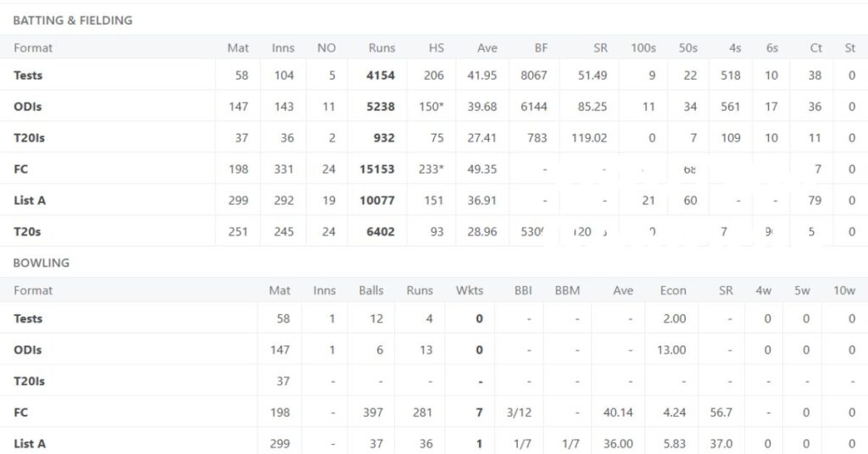Click List A in batting table
Image resolution: width=868 pixels, height=454 pixels.
(x=30, y=201)
